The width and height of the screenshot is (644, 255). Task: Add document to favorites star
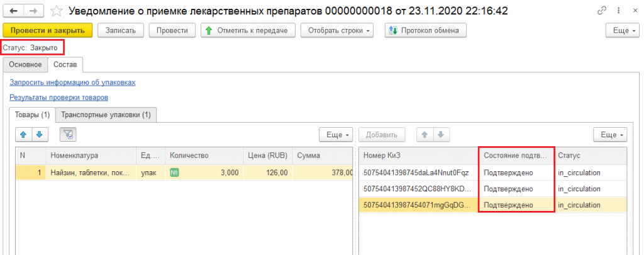tap(55, 11)
